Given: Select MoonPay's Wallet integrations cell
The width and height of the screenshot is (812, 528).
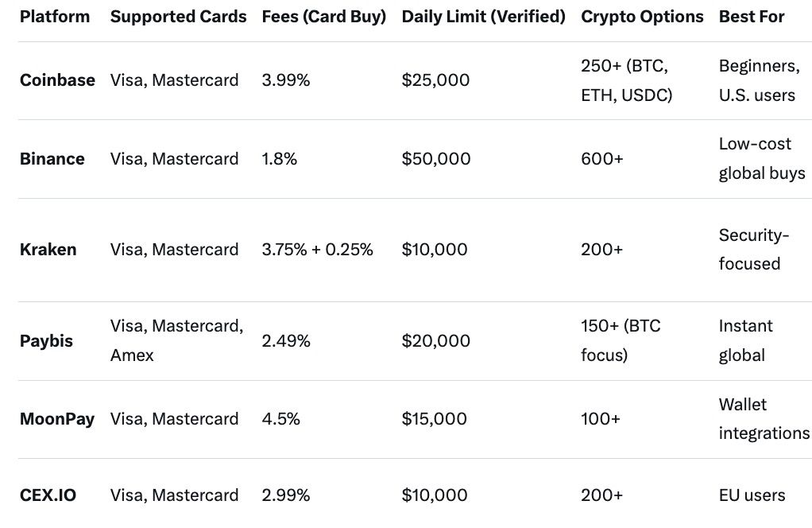Looking at the screenshot, I should tap(764, 419).
